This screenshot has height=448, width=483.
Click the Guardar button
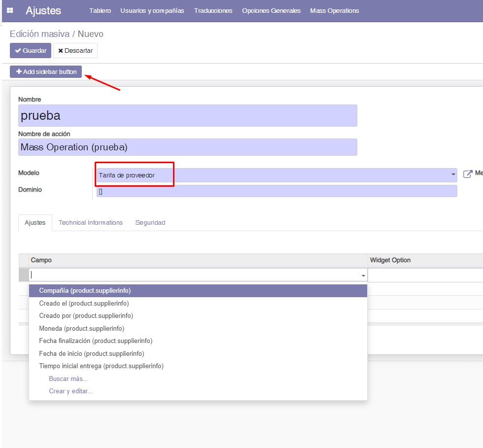pos(31,51)
